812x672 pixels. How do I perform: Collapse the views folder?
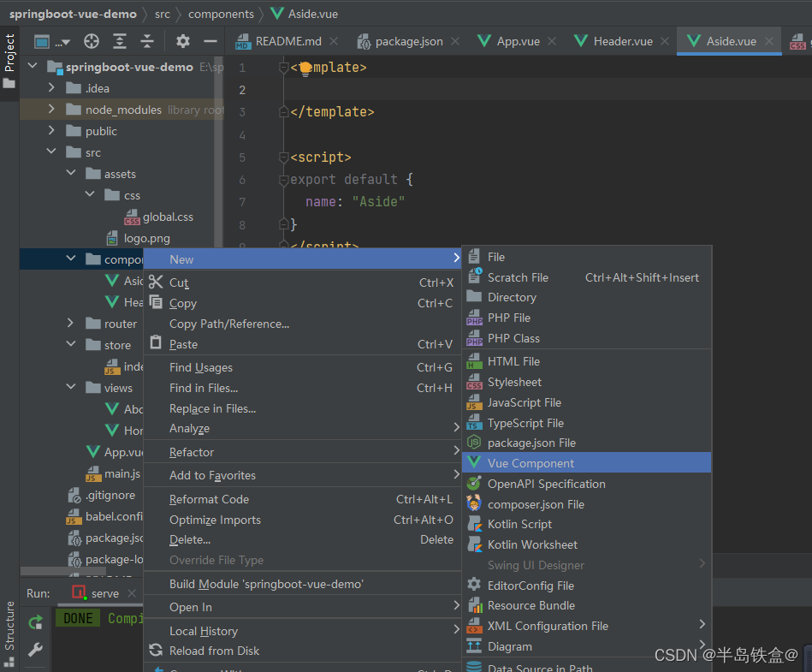(x=71, y=387)
